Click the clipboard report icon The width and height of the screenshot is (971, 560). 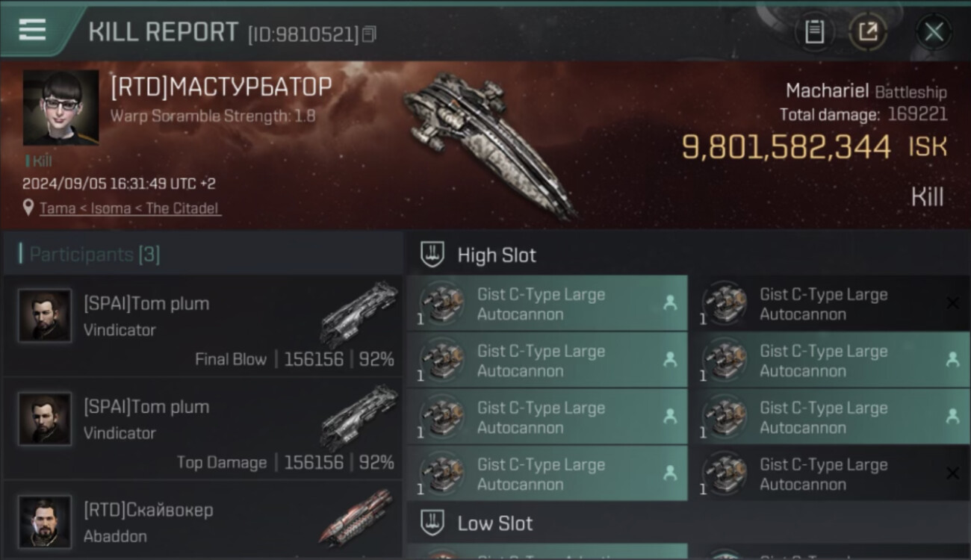coord(814,31)
